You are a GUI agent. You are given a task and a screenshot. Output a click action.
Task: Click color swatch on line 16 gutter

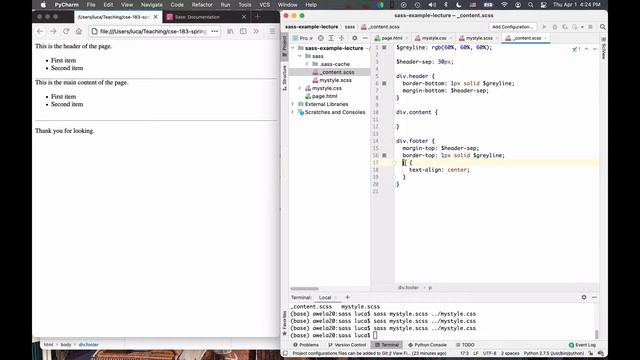pos(384,156)
